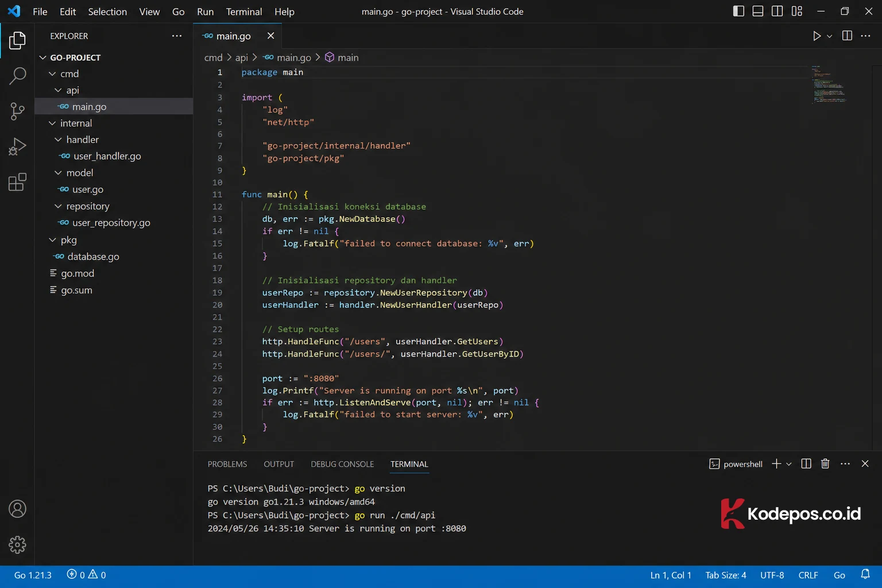Click the code minimap preview

tap(829, 84)
